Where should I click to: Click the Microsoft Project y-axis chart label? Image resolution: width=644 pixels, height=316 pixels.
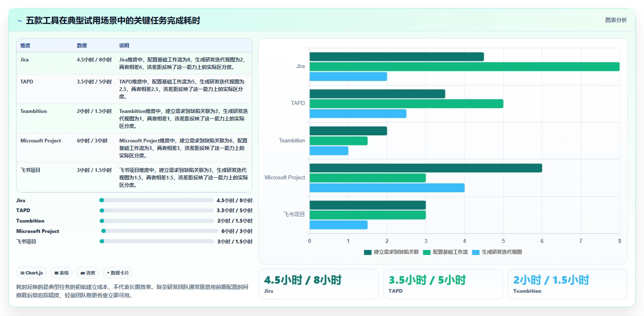point(285,178)
